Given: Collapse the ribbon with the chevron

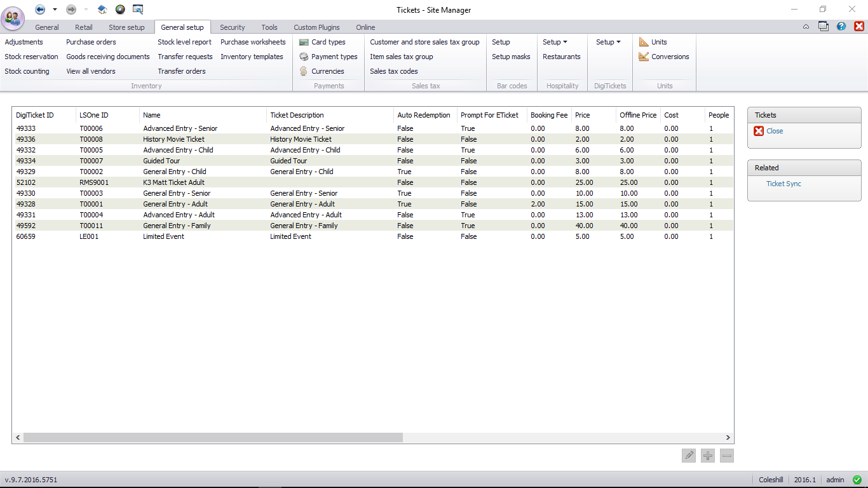Looking at the screenshot, I should click(806, 27).
